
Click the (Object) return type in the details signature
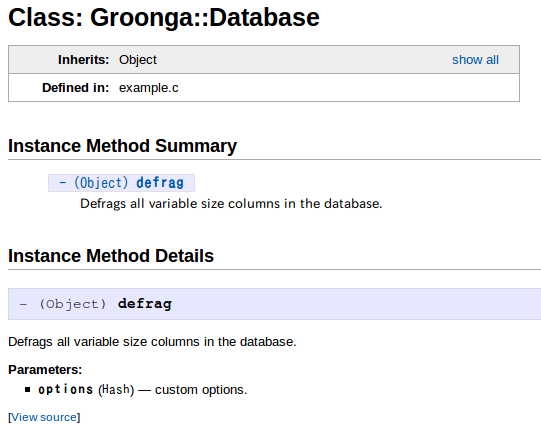click(72, 304)
